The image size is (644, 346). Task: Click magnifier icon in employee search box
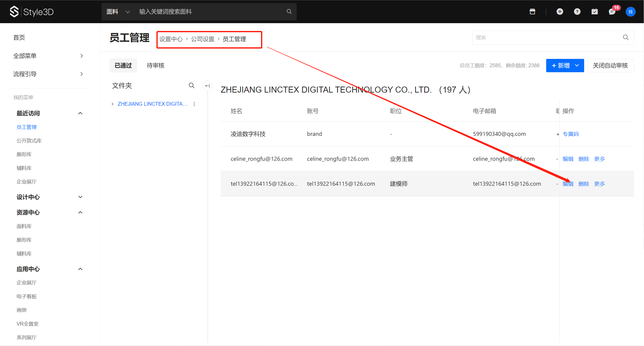pyautogui.click(x=626, y=37)
